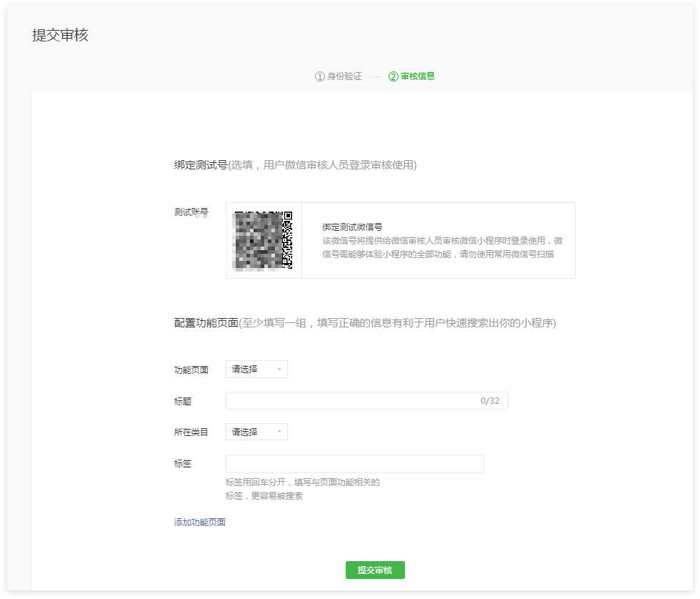Scan the test account QR code image
This screenshot has width=700, height=599.
[264, 241]
